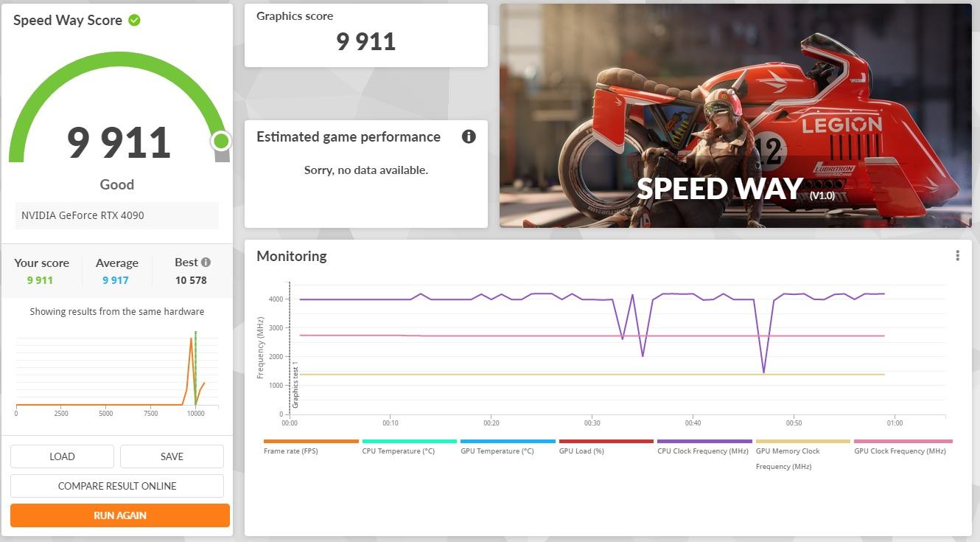Click the Graphics test 1 timeline marker
Image resolution: width=980 pixels, height=542 pixels.
point(295,385)
